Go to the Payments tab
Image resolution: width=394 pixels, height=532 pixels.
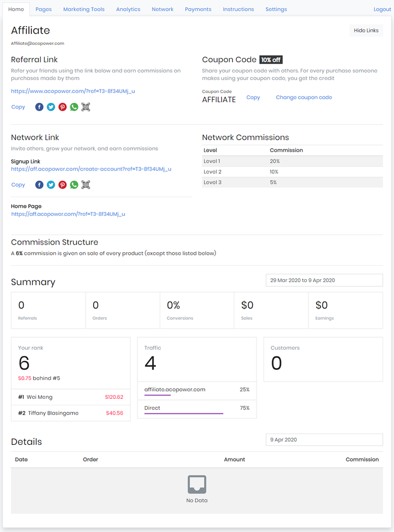click(198, 9)
